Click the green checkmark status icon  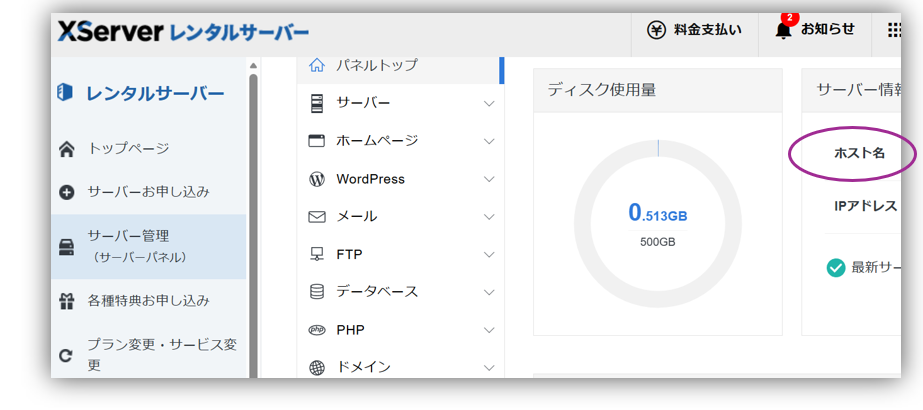tap(836, 268)
